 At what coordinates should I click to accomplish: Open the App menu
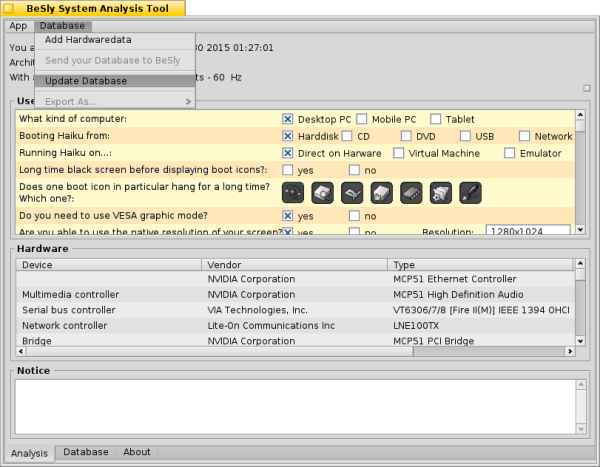[x=18, y=25]
